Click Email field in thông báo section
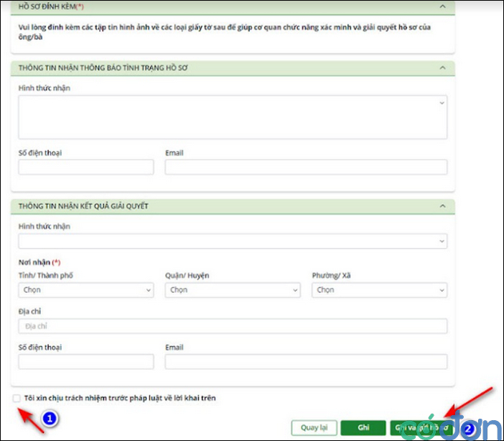 306,167
